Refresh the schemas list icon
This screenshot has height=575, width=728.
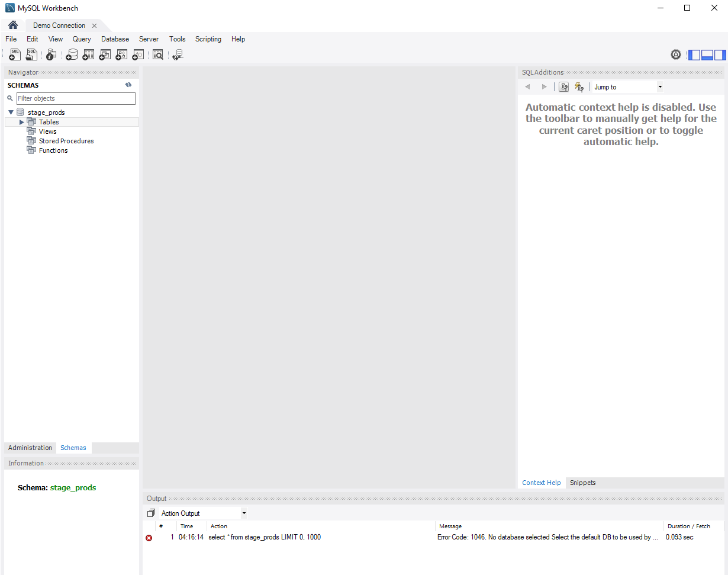point(128,85)
